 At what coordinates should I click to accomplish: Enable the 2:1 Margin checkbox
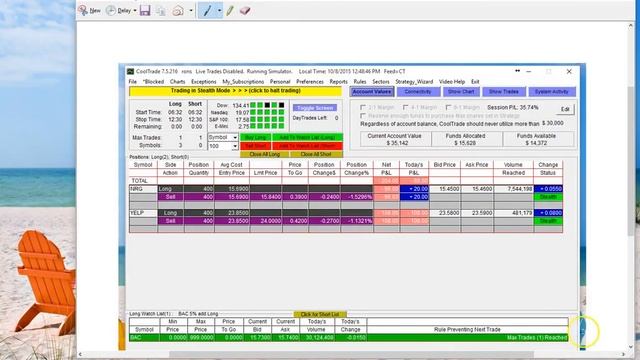[363, 107]
